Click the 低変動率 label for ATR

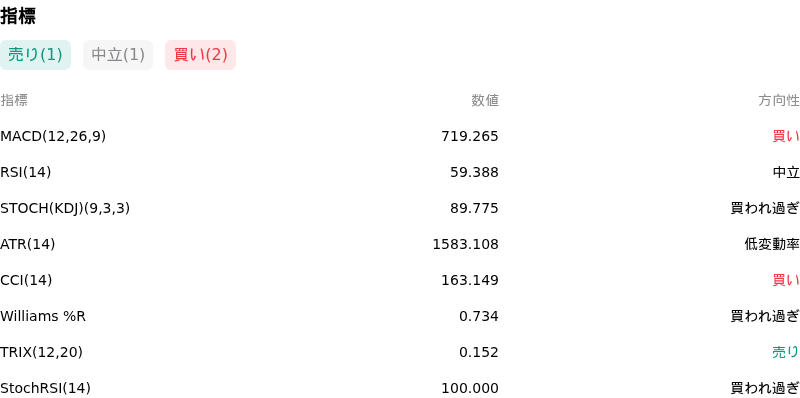772,244
